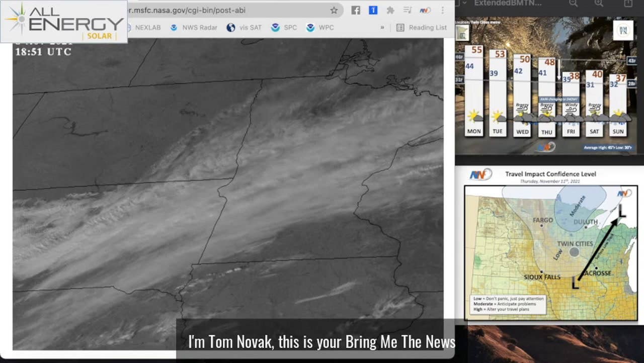
Task: Bookmark this page with the star icon
Action: coord(334,10)
